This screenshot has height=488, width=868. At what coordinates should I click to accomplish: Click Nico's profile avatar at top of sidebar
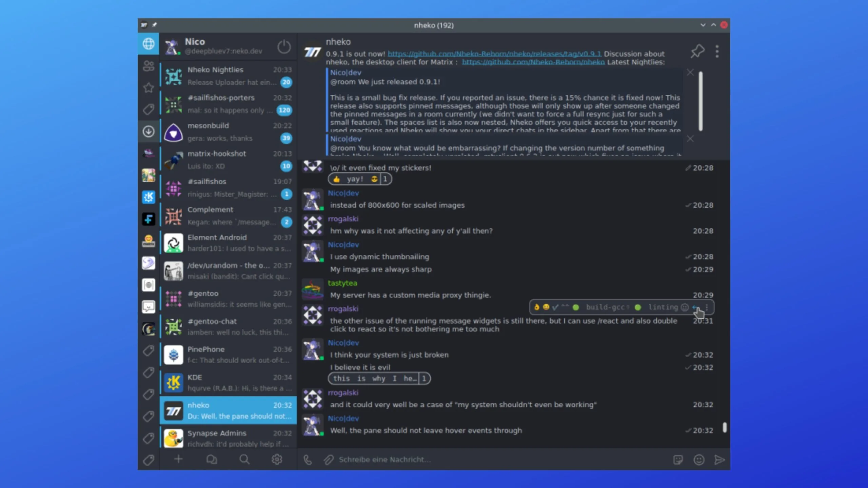[x=172, y=46]
